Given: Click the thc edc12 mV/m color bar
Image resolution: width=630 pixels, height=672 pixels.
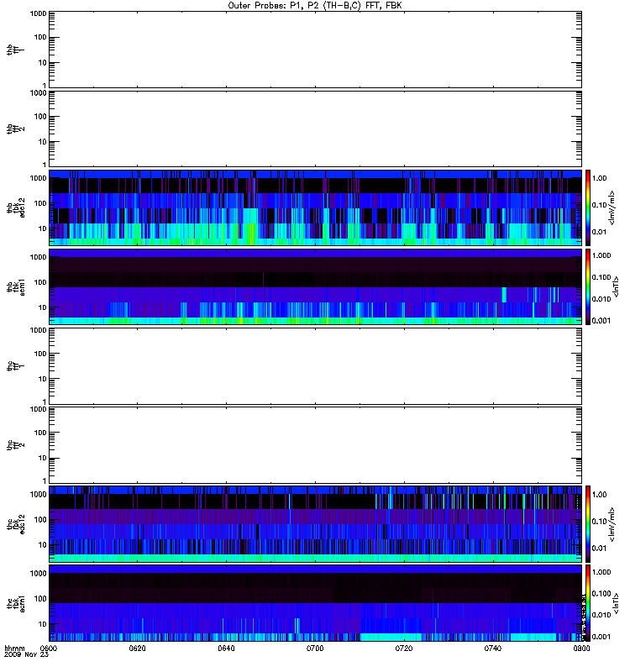Looking at the screenshot, I should [588, 523].
